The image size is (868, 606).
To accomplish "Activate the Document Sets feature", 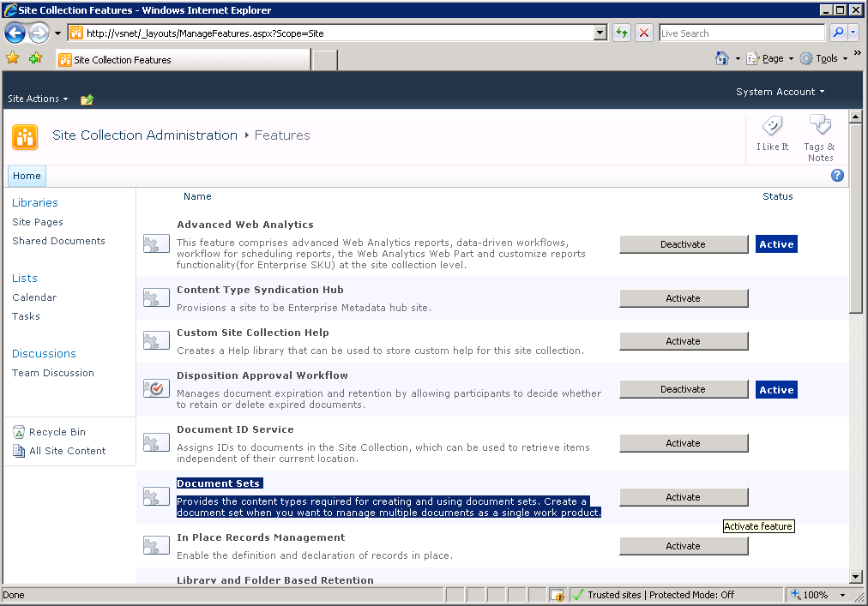I will coord(684,497).
